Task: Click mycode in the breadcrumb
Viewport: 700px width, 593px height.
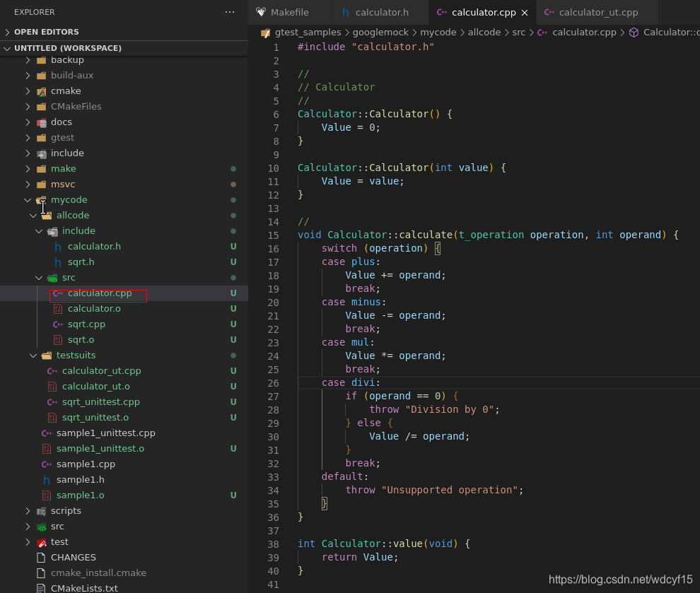Action: pos(438,33)
